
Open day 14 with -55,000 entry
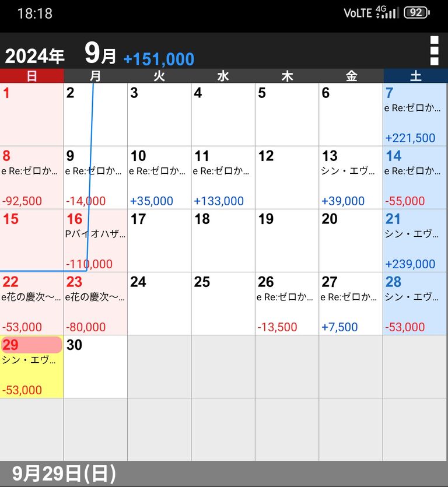tap(415, 178)
